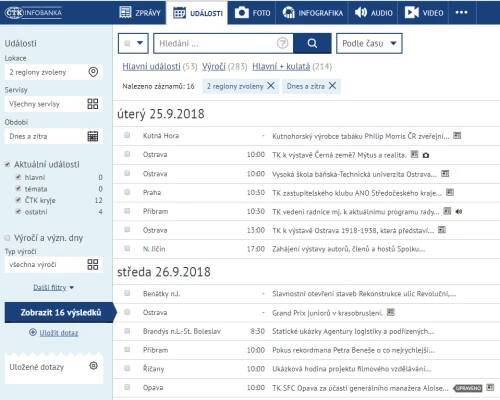This screenshot has width=500, height=400.
Task: Enable the Výročí a význ. dny checkbox
Action: 7,238
